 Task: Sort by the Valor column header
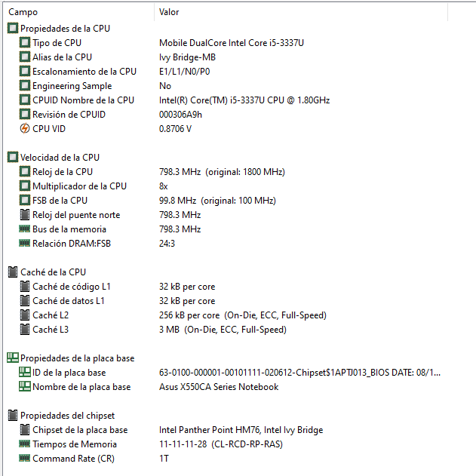point(301,12)
